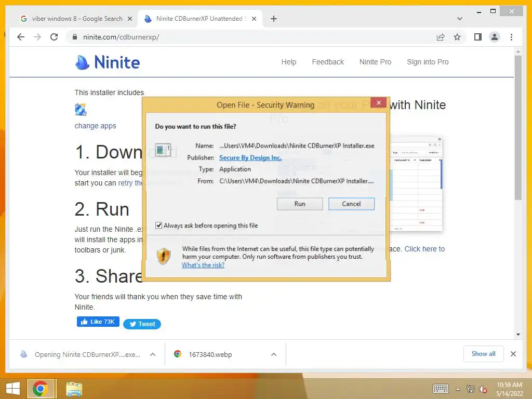Close the Ninite CDBurnerXP tab
Viewport: 532px width, 399px height.
click(x=254, y=19)
